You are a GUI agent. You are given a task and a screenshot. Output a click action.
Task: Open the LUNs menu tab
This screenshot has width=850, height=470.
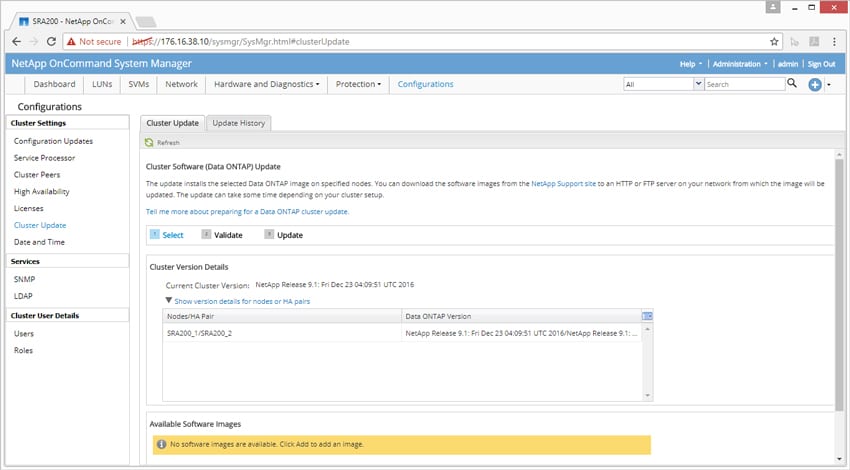[x=102, y=84]
